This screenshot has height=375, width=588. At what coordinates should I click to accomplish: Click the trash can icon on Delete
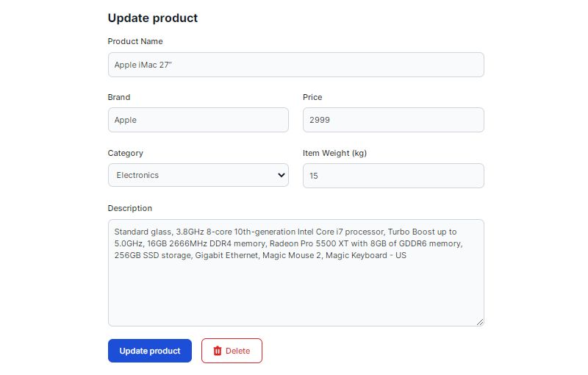click(x=218, y=351)
